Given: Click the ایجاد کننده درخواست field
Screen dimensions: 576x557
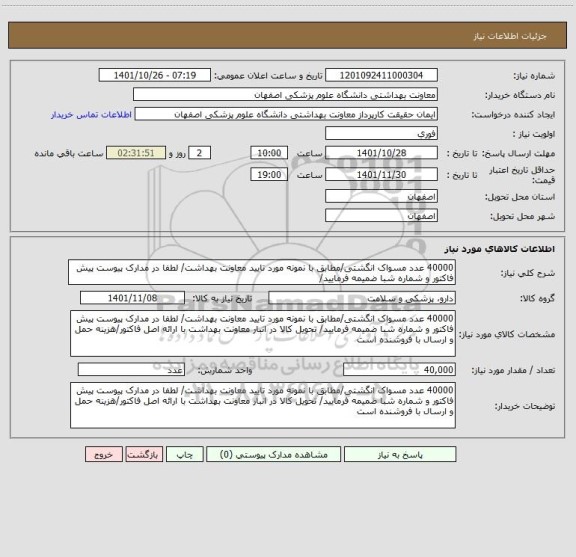Looking at the screenshot, I should click(x=286, y=114).
